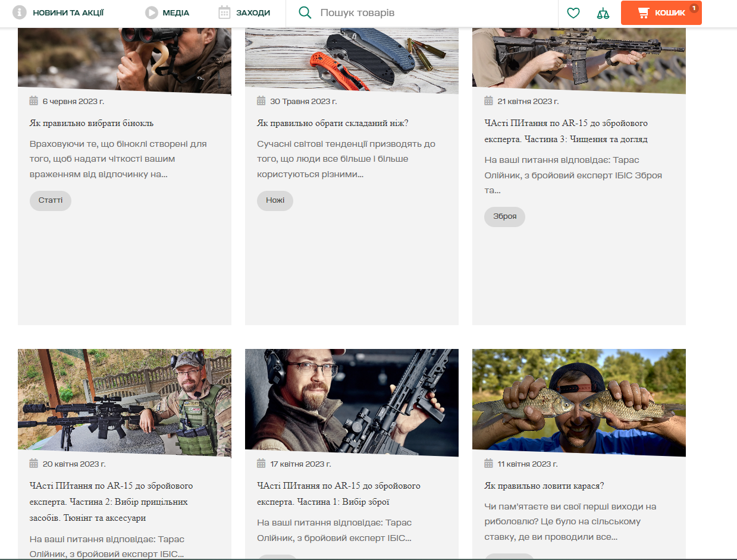737x560 pixels.
Task: Click the Зброя category tag
Action: pyautogui.click(x=504, y=217)
